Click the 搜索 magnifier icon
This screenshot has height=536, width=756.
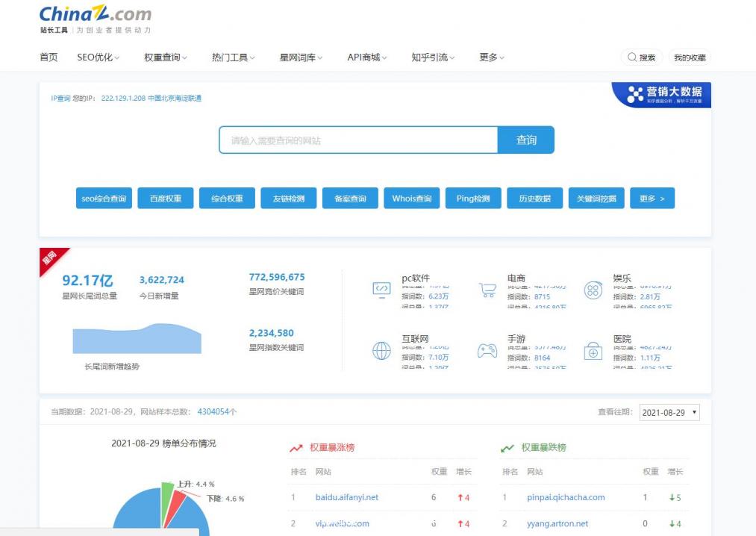(x=632, y=57)
